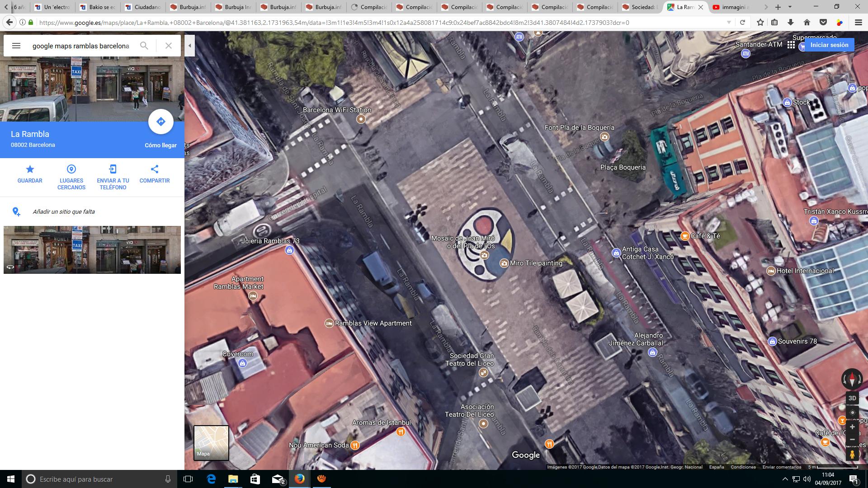Go to browser home page
The width and height of the screenshot is (868, 488).
coord(807,23)
